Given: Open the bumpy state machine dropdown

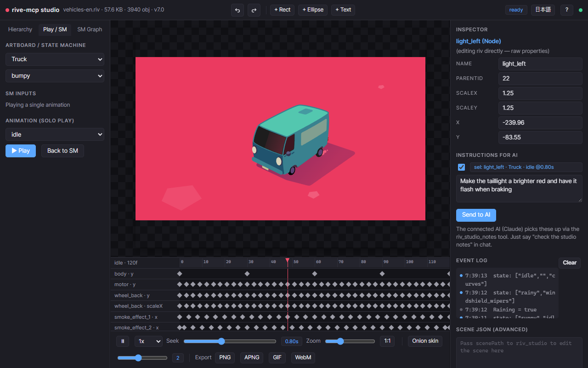Looking at the screenshot, I should click(55, 75).
